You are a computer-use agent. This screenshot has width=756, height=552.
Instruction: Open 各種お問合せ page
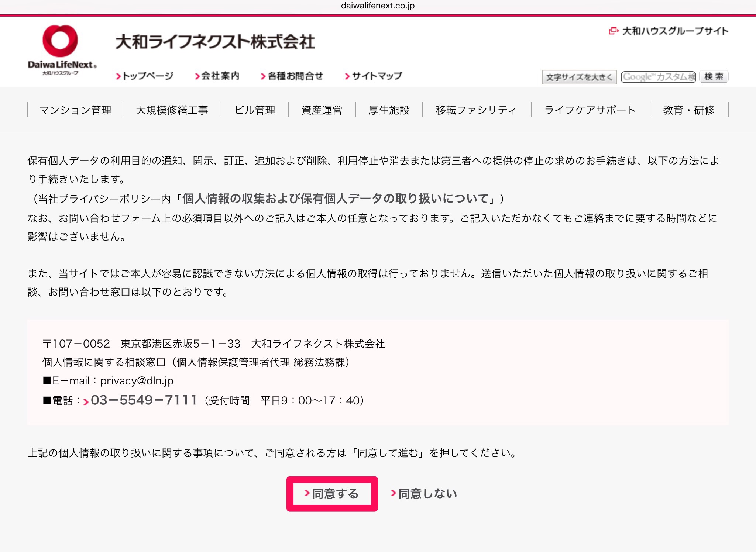pyautogui.click(x=294, y=76)
